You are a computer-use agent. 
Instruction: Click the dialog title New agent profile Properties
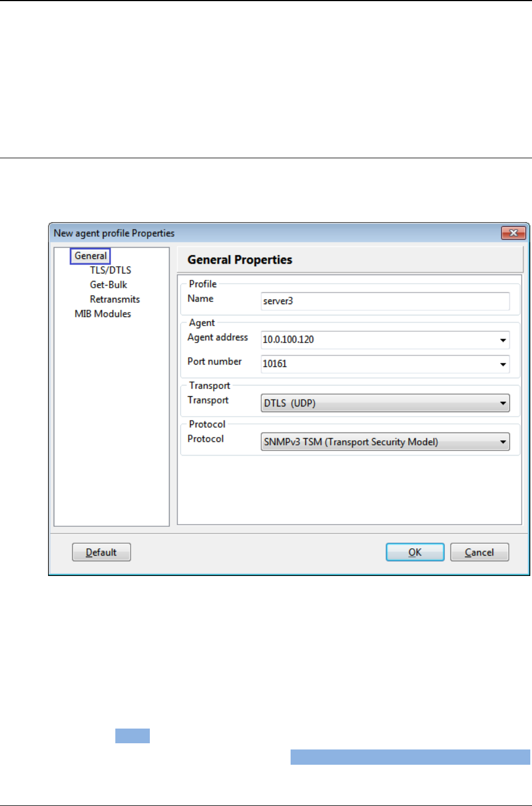tap(114, 233)
